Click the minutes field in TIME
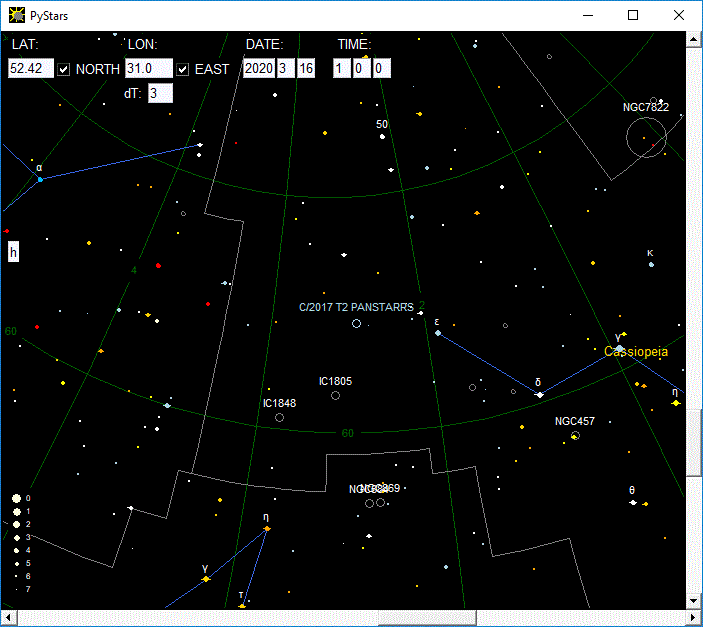Screen dimensions: 703x627 [x=361, y=69]
